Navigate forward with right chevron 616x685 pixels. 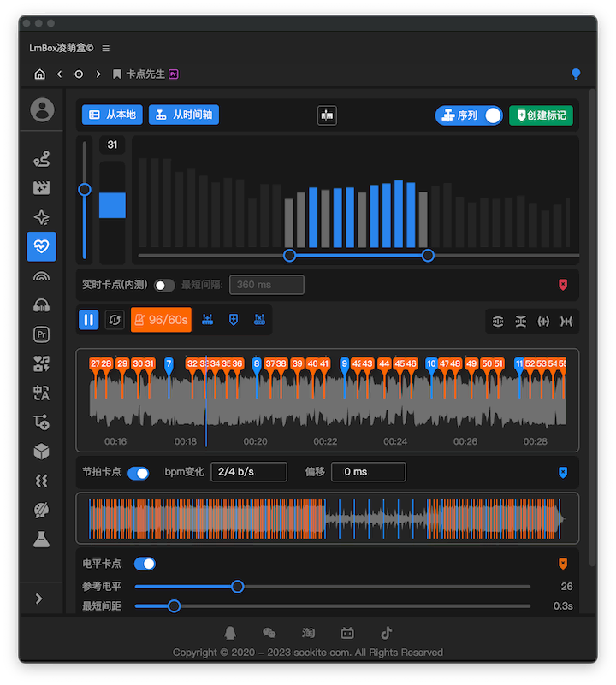tap(98, 74)
